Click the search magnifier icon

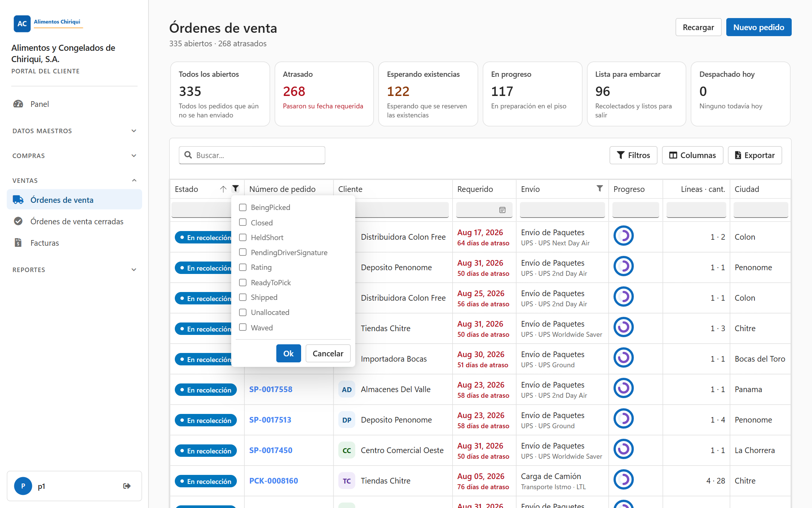pyautogui.click(x=188, y=155)
